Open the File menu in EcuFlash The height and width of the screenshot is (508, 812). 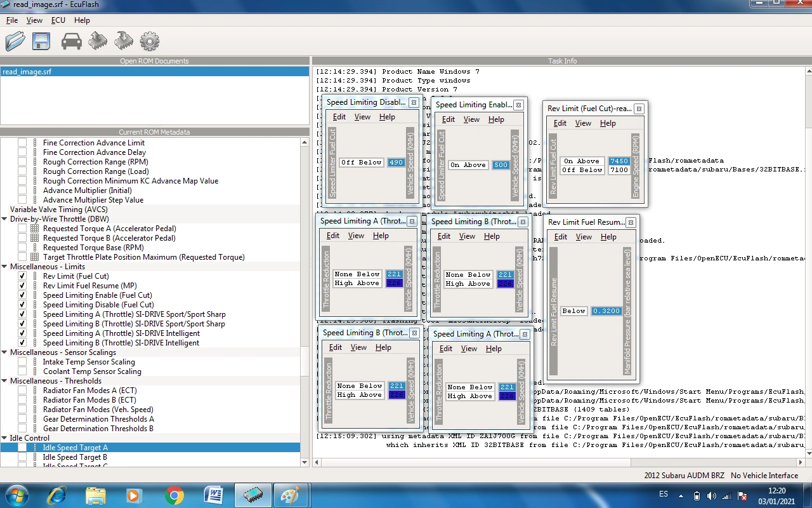coord(12,20)
